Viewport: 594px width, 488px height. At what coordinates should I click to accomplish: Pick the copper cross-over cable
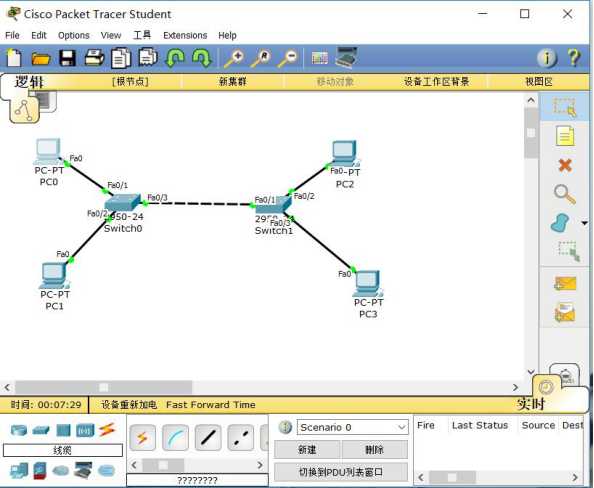[x=241, y=438]
